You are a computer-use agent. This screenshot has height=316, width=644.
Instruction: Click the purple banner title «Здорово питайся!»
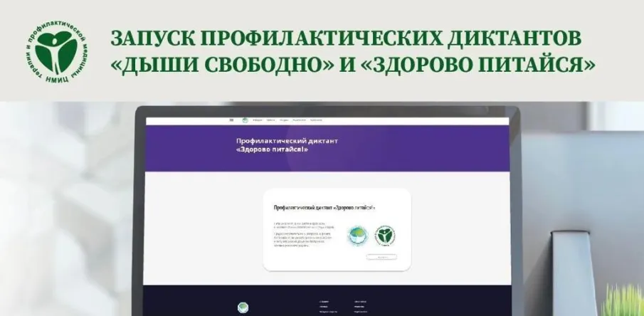pos(287,145)
